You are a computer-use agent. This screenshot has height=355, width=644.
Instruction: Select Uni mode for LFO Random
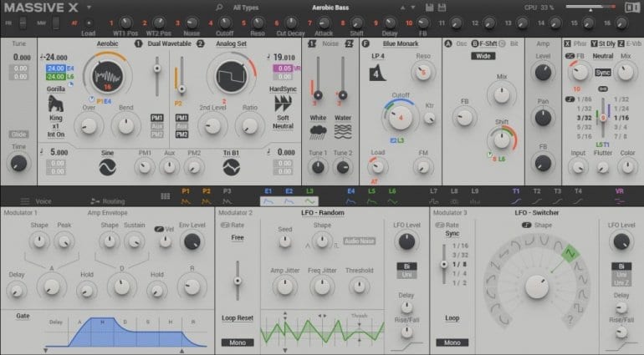coord(406,275)
